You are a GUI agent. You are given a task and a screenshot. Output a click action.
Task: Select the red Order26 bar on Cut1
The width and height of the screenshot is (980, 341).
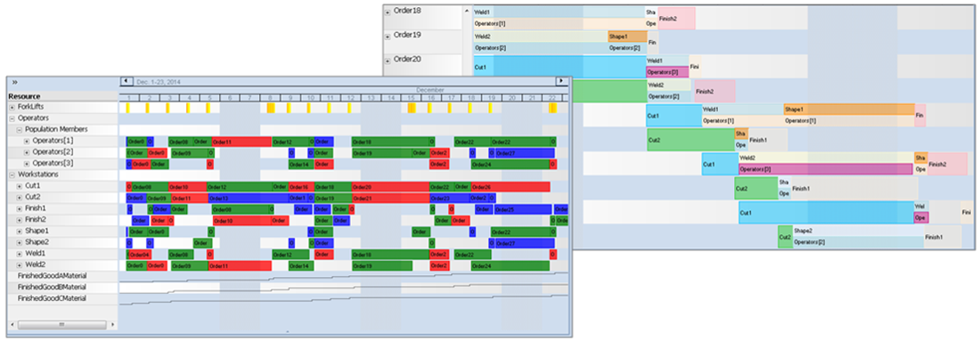[510, 187]
